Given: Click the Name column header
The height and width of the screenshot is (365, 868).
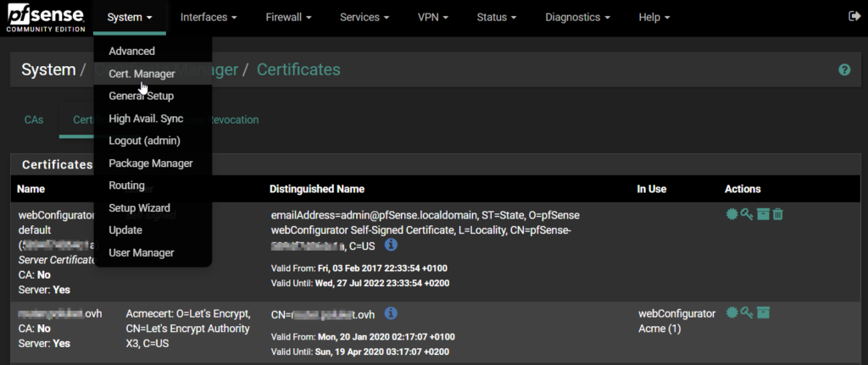Looking at the screenshot, I should (31, 189).
